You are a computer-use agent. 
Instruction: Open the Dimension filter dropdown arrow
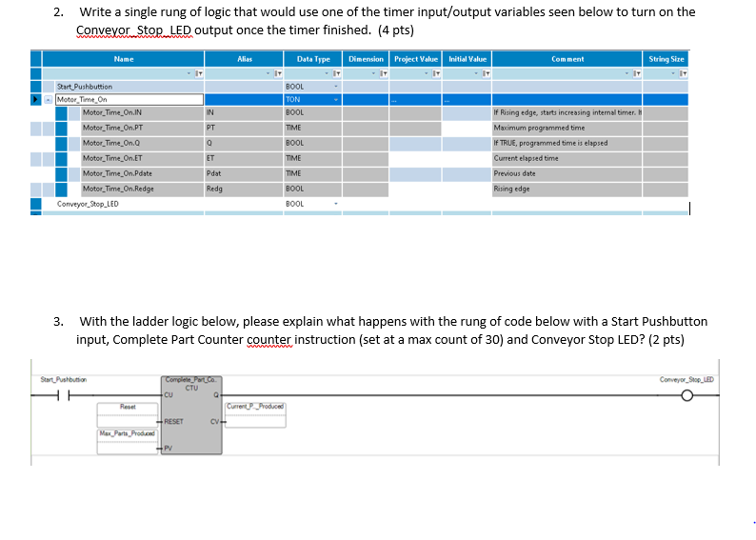click(373, 73)
